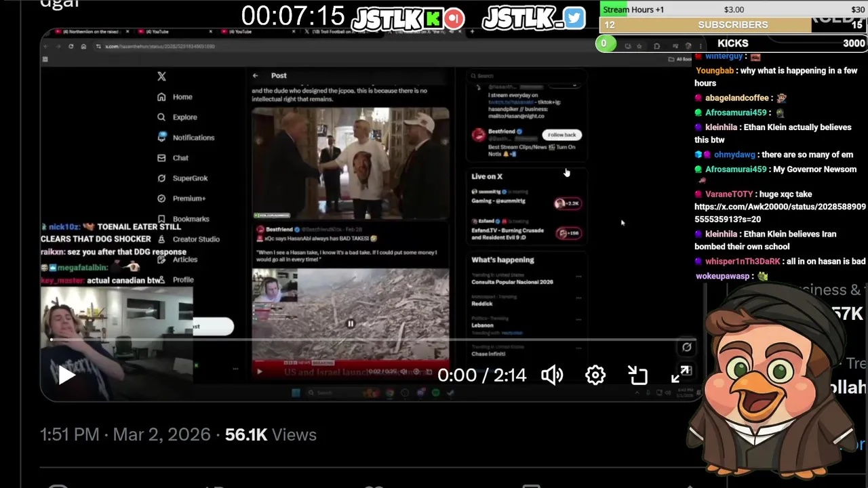Pause the embedded rubble news clip
This screenshot has width=868, height=488.
[x=350, y=324]
